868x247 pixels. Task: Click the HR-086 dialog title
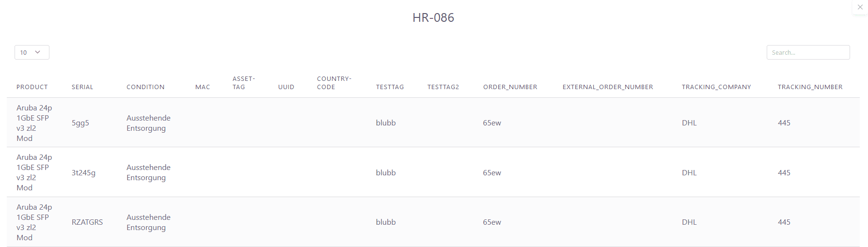coord(433,17)
